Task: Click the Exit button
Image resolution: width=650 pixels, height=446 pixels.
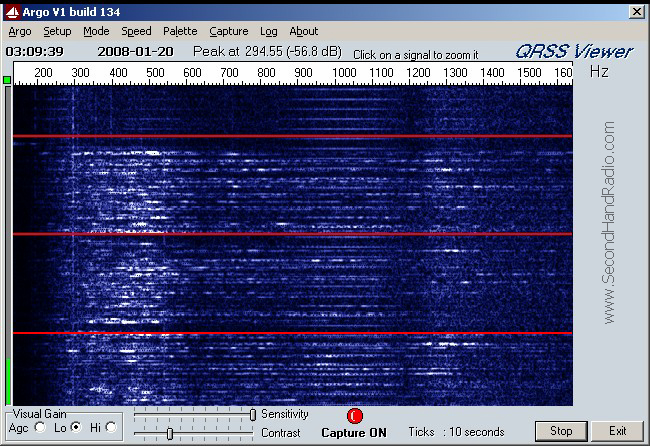Action: (x=617, y=431)
